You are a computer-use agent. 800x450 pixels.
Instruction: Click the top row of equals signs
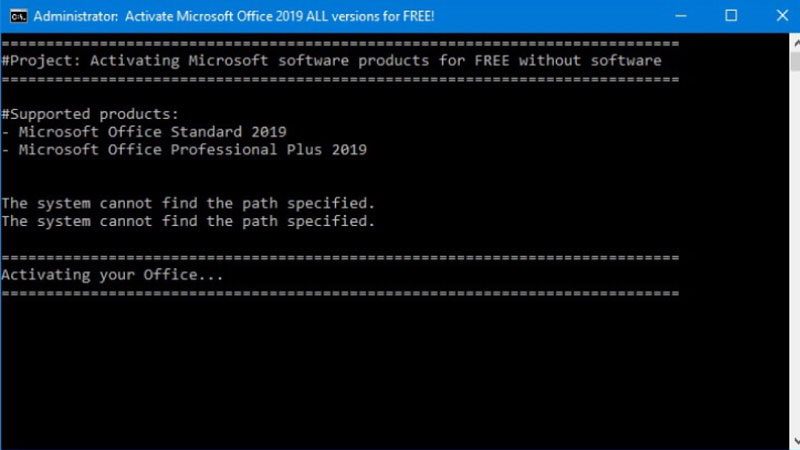pos(340,43)
